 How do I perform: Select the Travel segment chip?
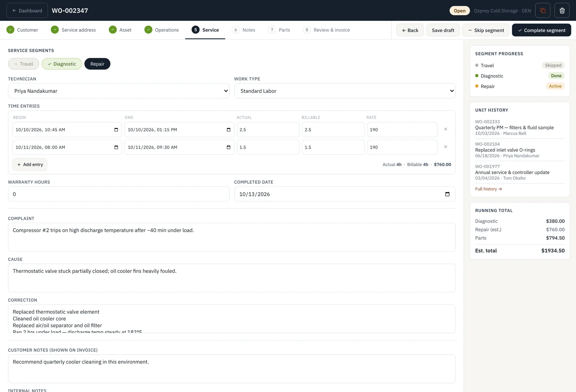tap(23, 64)
